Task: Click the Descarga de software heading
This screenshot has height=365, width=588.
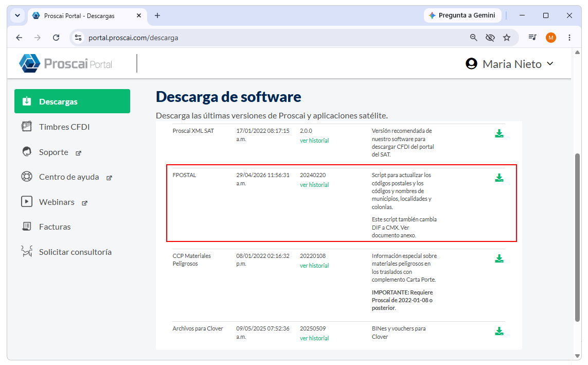Action: point(228,97)
